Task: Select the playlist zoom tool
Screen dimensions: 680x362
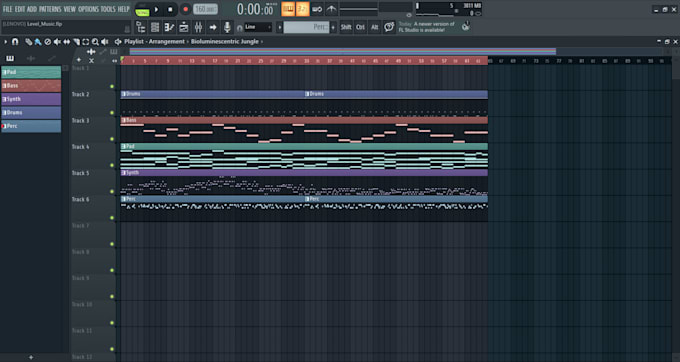Action: pyautogui.click(x=95, y=42)
